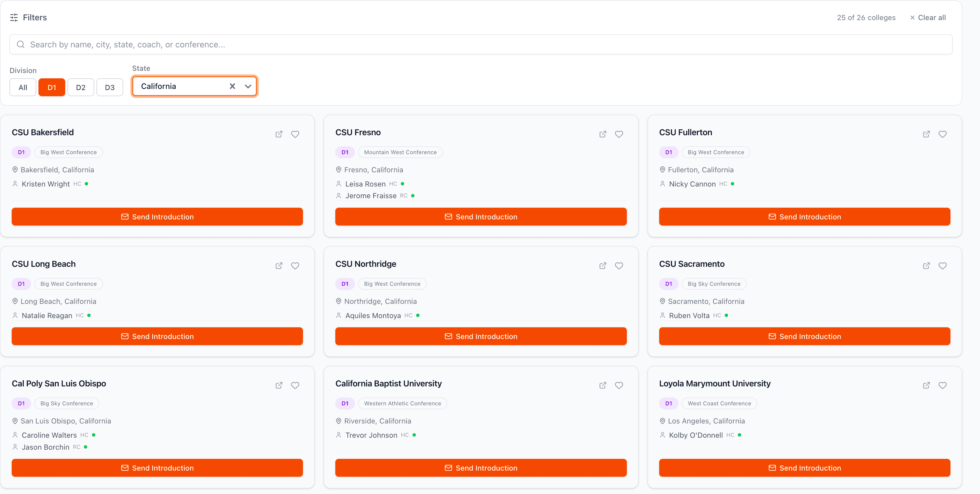Clear the California state selection X

(x=232, y=86)
